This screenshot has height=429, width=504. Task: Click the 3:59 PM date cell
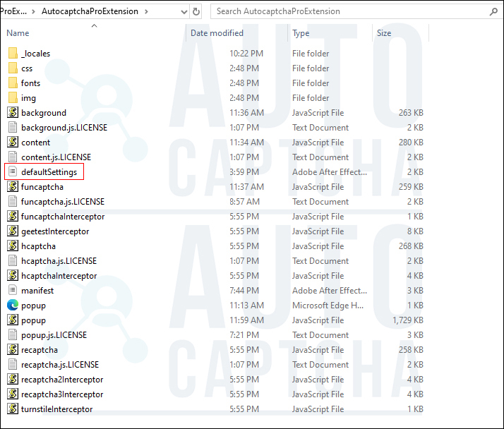[x=244, y=172]
